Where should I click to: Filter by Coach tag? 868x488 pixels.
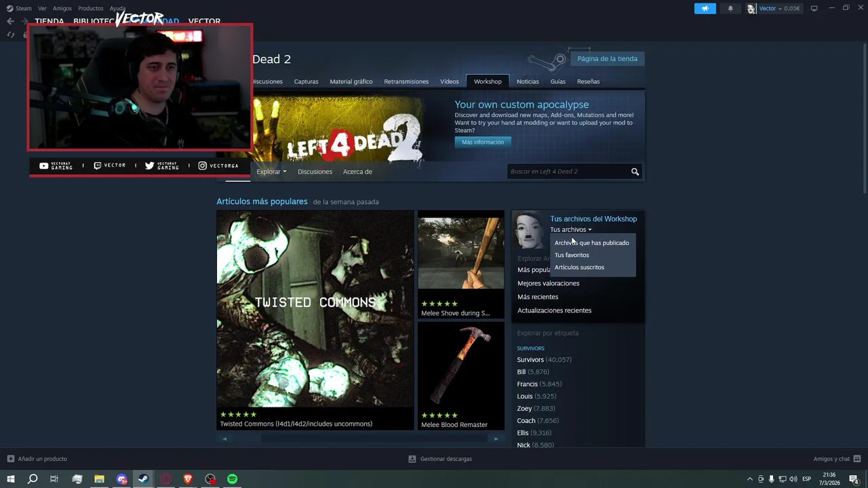click(538, 421)
